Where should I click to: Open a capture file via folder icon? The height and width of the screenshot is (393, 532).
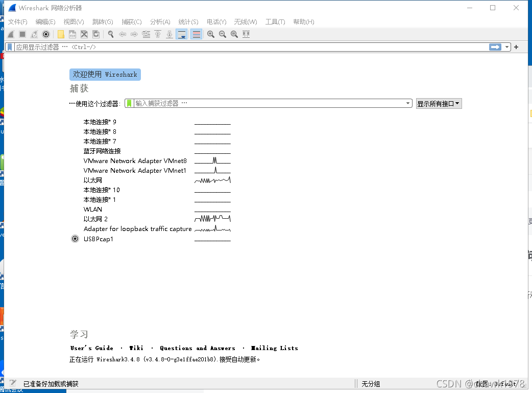click(x=61, y=34)
